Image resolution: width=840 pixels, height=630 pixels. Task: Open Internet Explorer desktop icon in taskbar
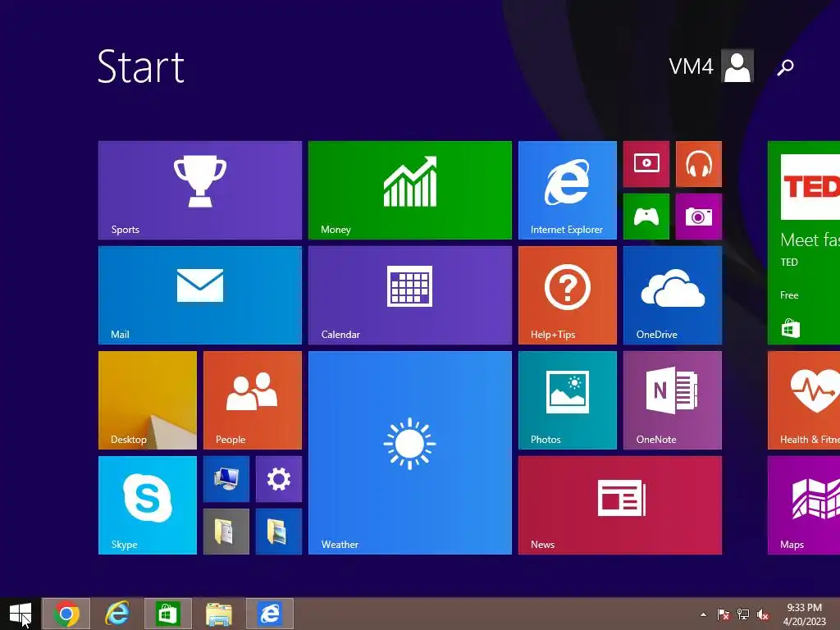click(x=116, y=614)
